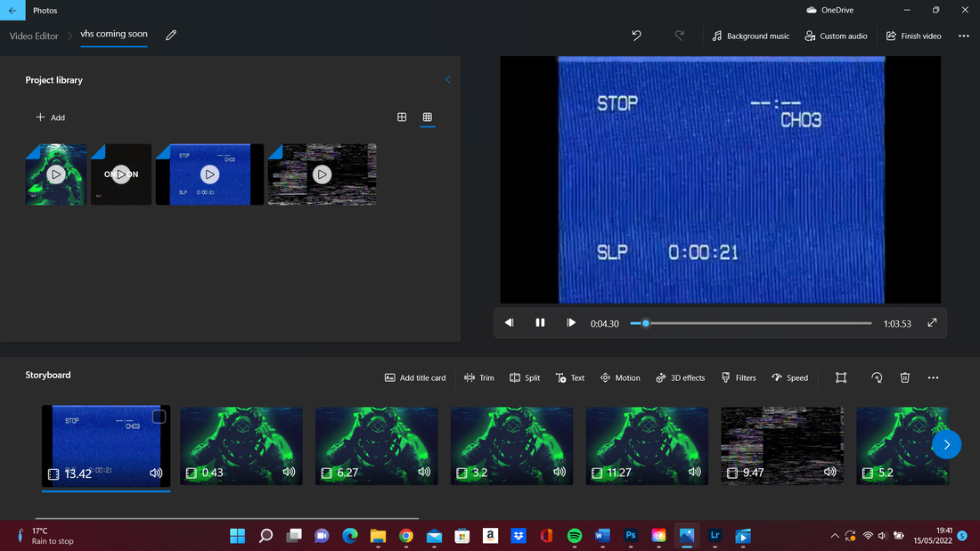980x551 pixels.
Task: Toggle volume on the 0.43 clip
Action: click(x=289, y=473)
